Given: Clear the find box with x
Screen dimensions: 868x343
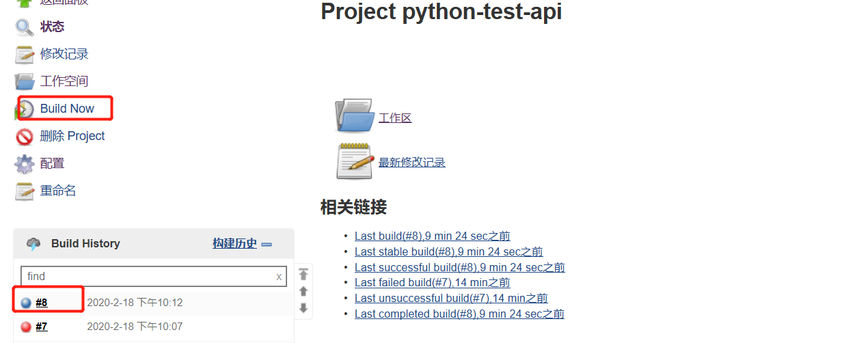Looking at the screenshot, I should (x=279, y=277).
